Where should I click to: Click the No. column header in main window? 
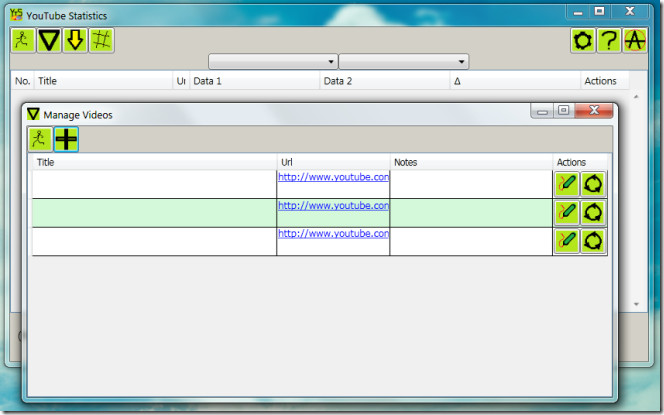pos(23,81)
